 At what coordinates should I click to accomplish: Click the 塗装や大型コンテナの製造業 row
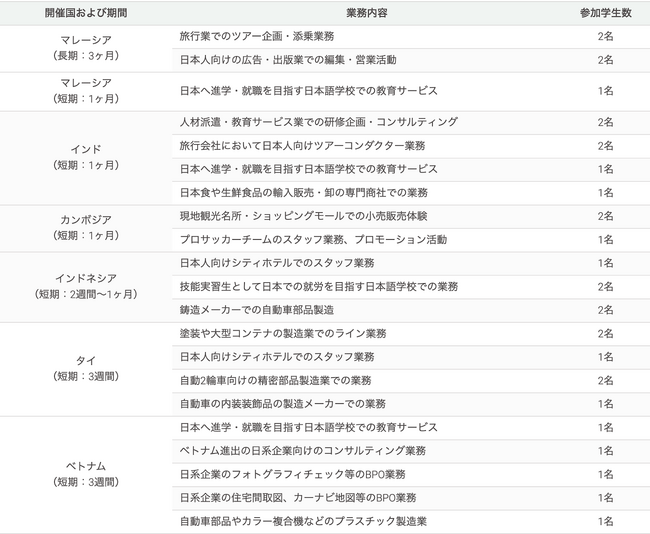(x=283, y=334)
